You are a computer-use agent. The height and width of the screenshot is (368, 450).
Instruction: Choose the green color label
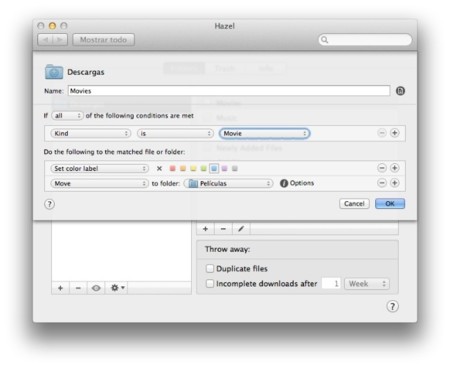pyautogui.click(x=203, y=168)
